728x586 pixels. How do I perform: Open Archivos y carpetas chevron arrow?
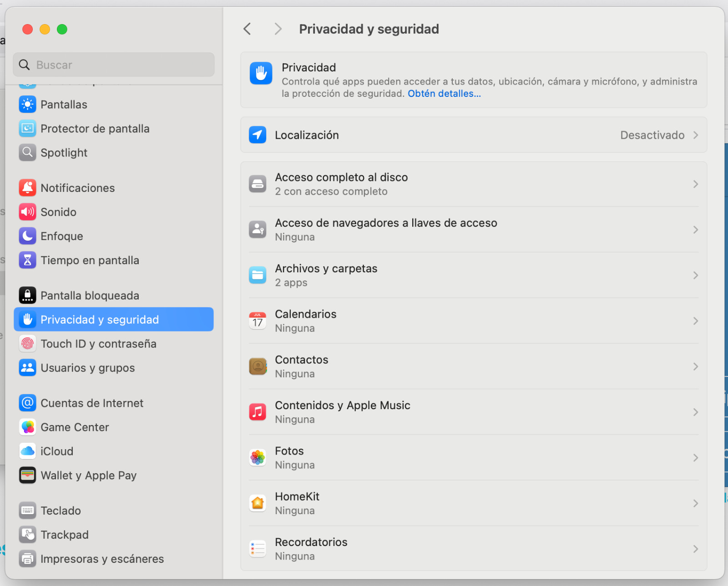coord(695,275)
